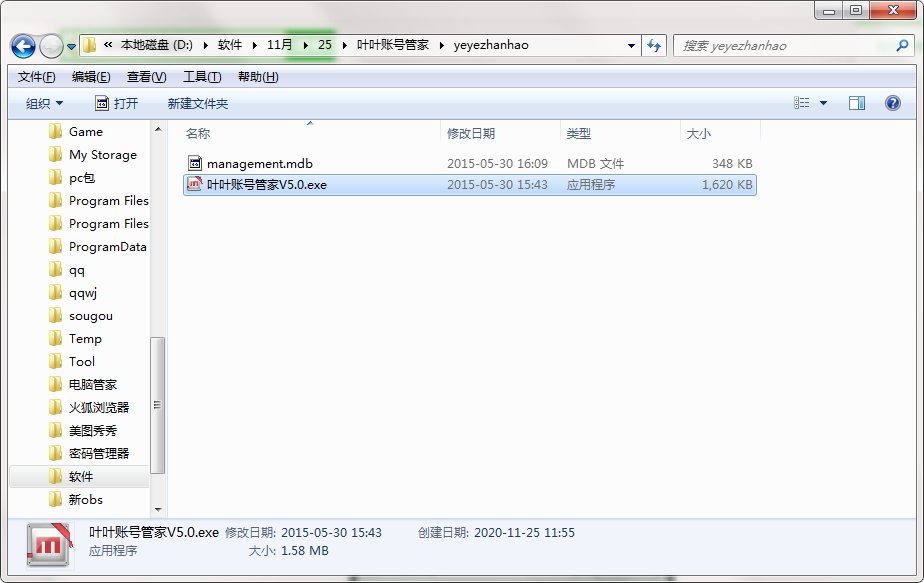
Task: Select pc包 folder in sidebar
Action: coord(82,177)
